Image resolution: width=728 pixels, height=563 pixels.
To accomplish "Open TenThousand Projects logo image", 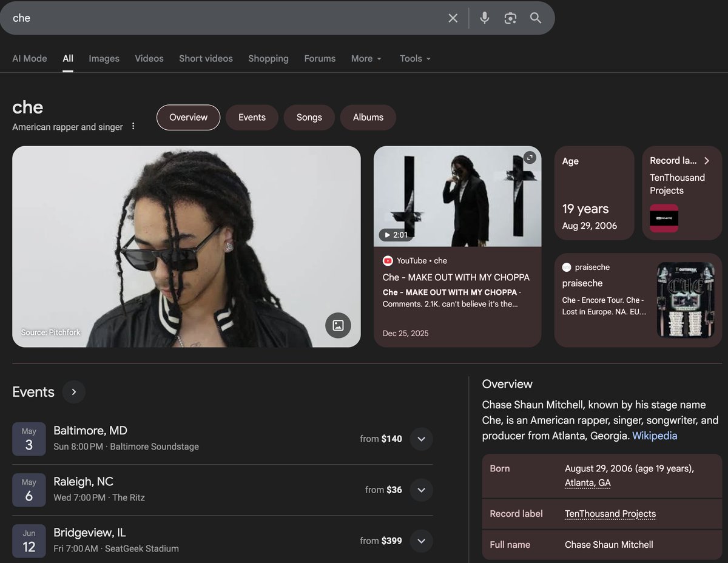I will [664, 218].
